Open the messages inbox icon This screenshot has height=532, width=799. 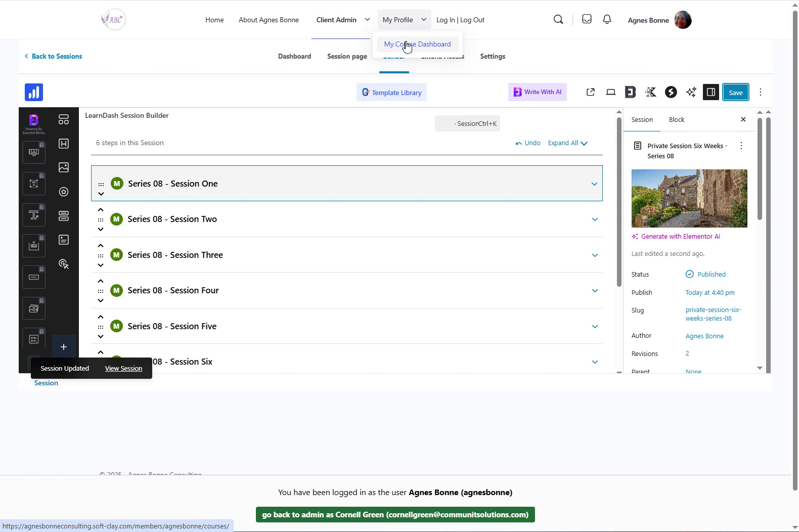coord(587,19)
